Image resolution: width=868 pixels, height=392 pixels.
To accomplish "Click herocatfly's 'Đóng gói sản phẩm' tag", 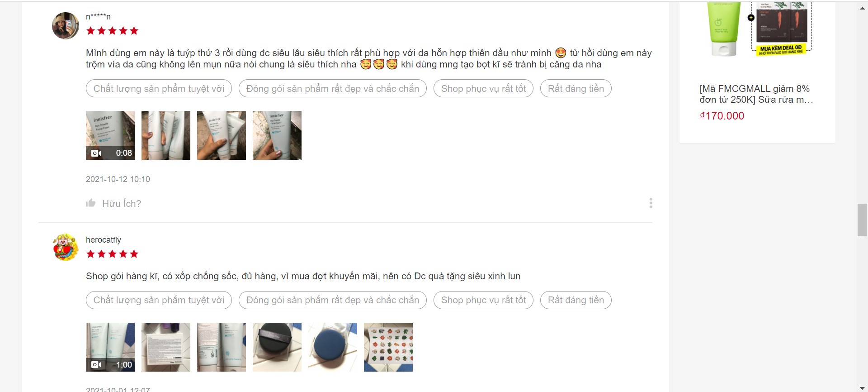I will click(x=333, y=300).
